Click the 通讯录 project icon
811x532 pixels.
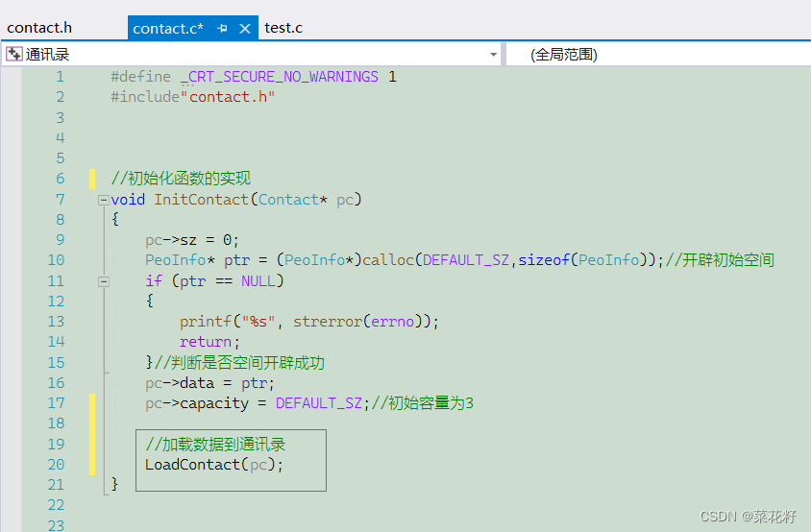click(x=14, y=54)
